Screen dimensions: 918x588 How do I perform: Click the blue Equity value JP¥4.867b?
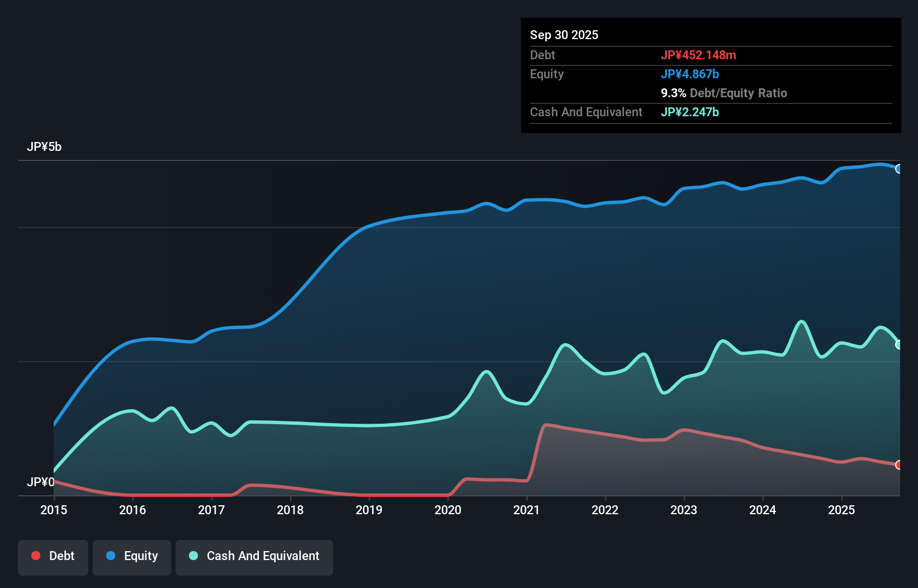pos(690,73)
